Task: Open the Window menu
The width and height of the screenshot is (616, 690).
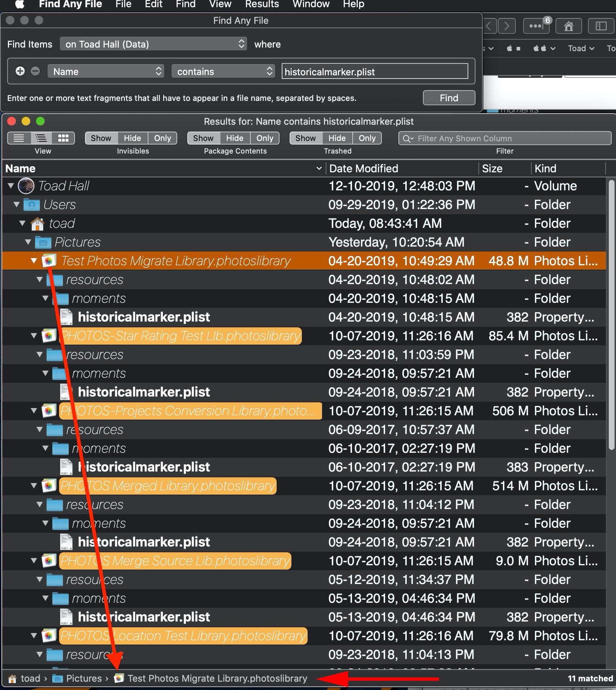Action: (311, 4)
